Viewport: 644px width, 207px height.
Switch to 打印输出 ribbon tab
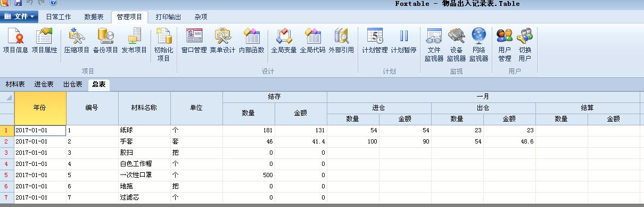coord(168,17)
